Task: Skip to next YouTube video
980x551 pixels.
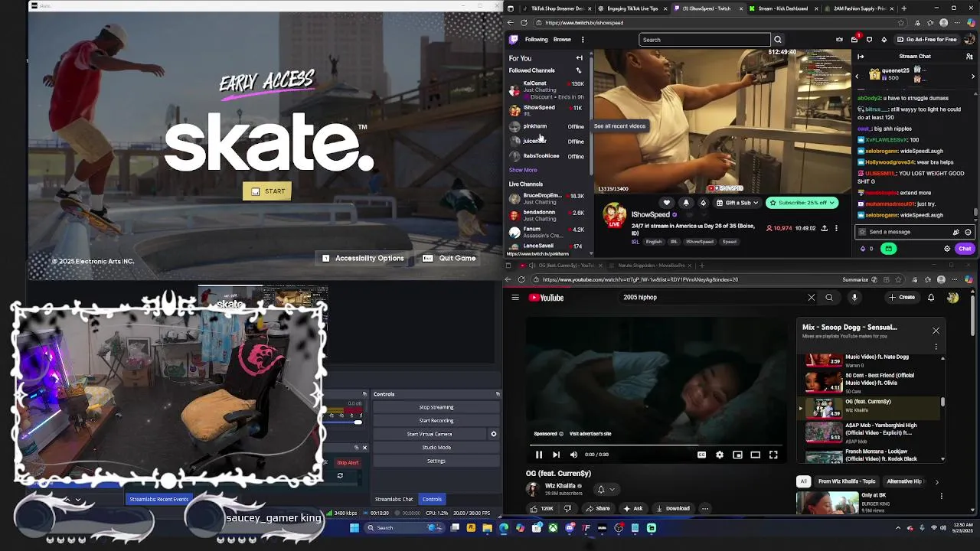Action: (x=556, y=455)
